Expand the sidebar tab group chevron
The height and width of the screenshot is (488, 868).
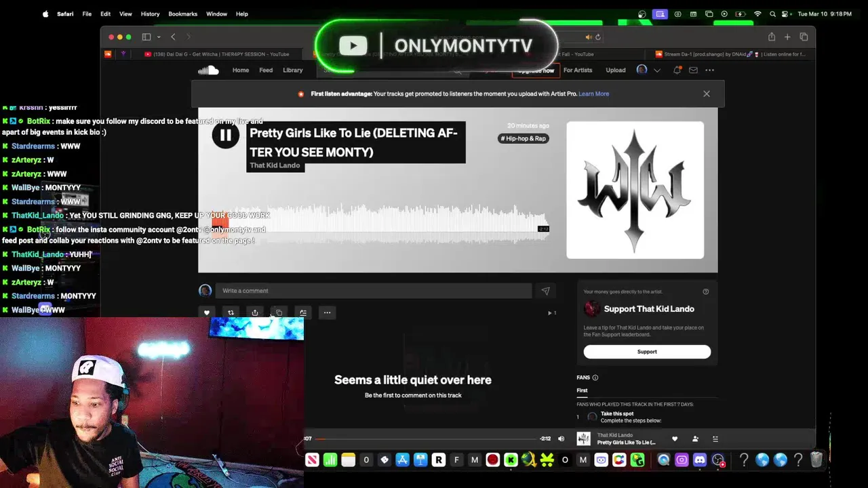[159, 37]
